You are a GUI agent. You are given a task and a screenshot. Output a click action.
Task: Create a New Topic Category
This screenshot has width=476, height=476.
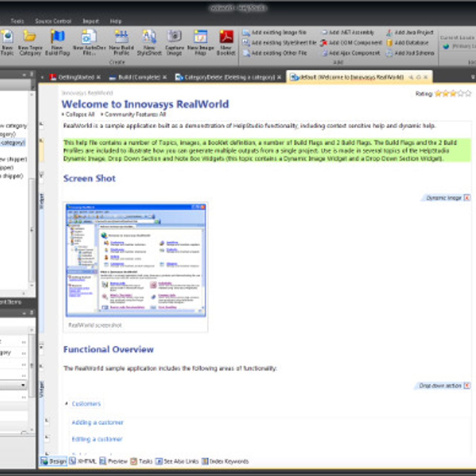click(x=30, y=43)
